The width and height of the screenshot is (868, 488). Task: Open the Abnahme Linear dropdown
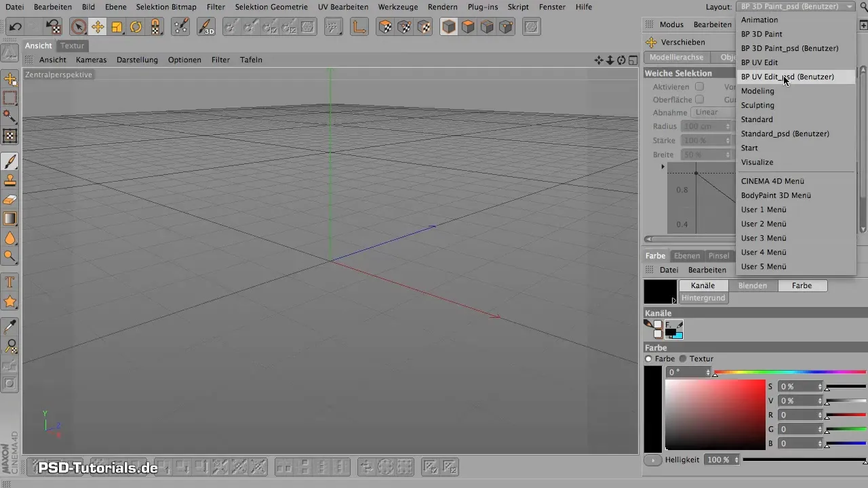(x=713, y=113)
